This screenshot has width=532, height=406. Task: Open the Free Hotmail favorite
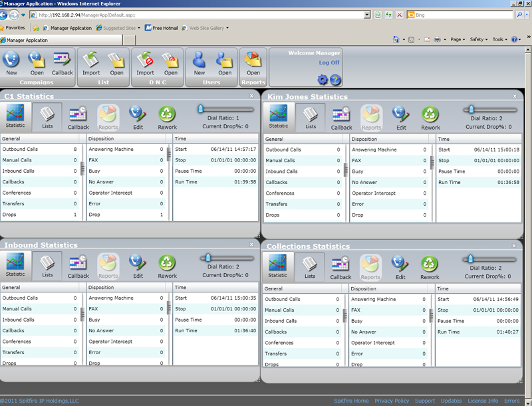(x=162, y=28)
